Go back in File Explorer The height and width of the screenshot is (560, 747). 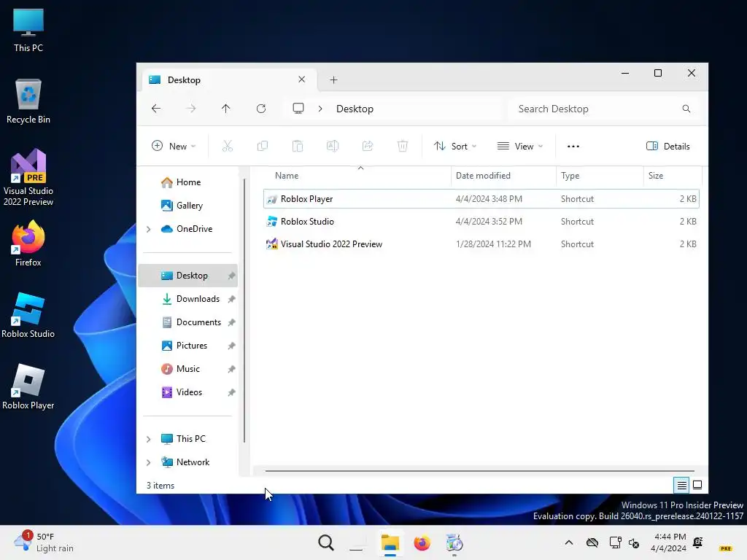pos(156,109)
